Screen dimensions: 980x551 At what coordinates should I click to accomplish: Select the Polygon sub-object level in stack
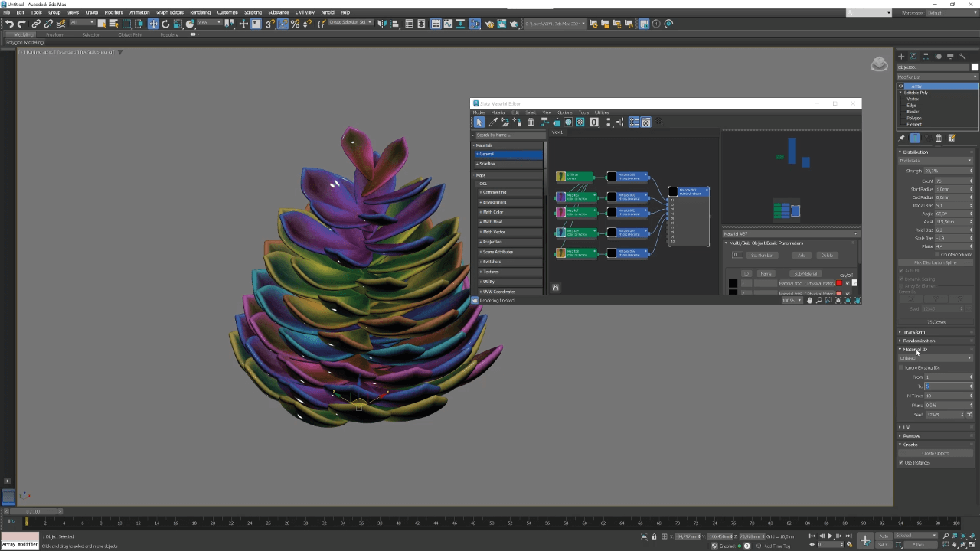coord(914,118)
